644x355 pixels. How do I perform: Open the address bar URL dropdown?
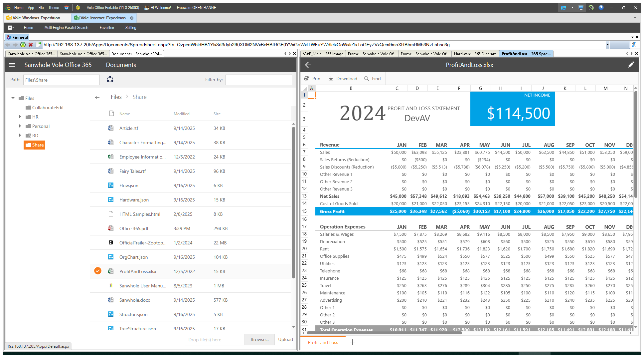tap(607, 45)
